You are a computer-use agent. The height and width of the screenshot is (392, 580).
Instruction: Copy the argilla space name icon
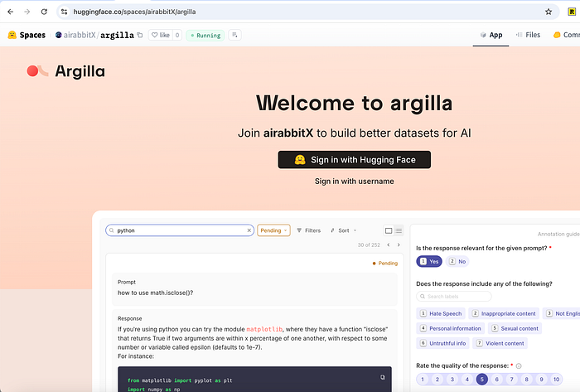(x=139, y=36)
